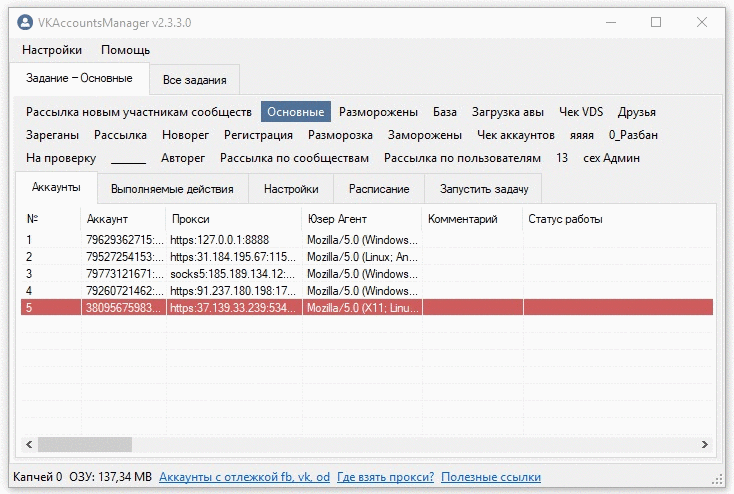Select the Заморожены task

pos(425,135)
